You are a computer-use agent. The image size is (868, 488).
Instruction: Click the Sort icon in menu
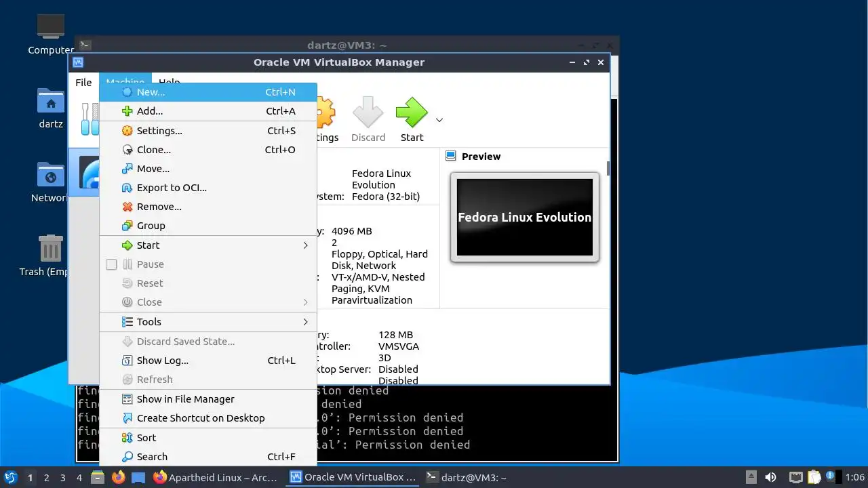coord(127,438)
